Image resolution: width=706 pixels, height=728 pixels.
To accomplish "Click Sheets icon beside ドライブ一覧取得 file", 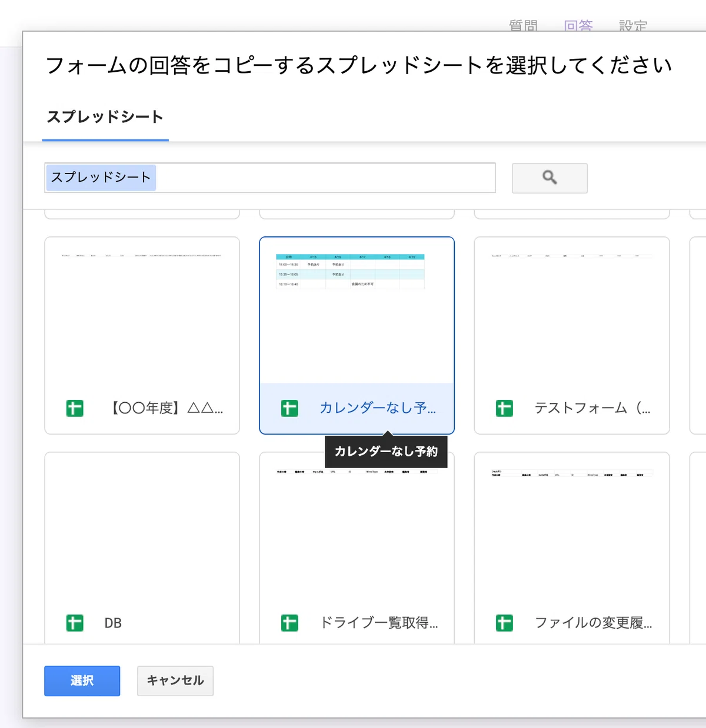I will [x=289, y=623].
